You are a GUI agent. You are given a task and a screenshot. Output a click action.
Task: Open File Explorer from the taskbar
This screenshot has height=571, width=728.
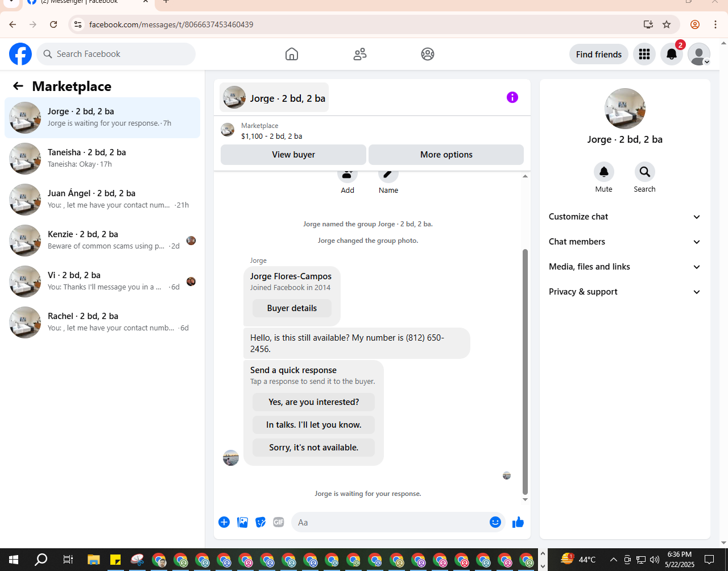coord(93,560)
